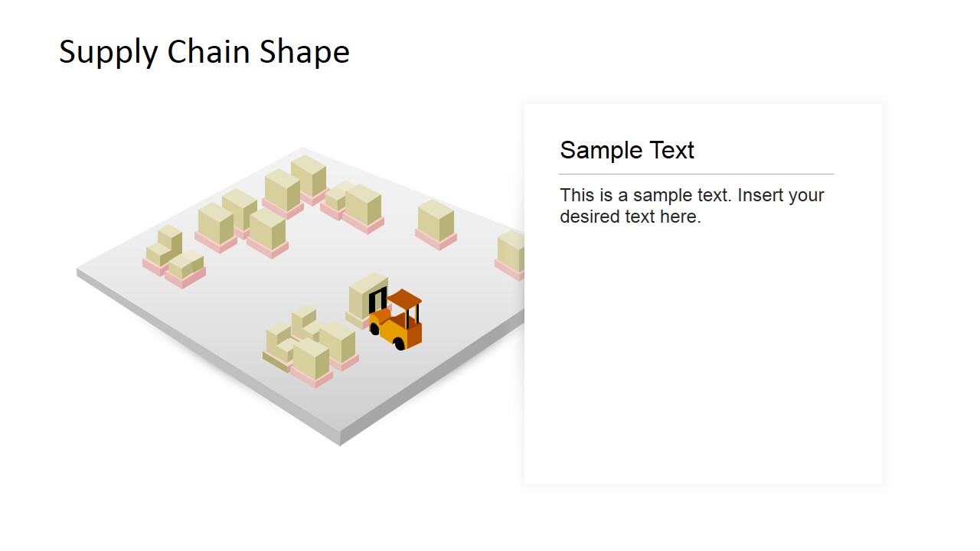The width and height of the screenshot is (980, 551).
Task: Select the gray platform's front edge
Action: (x=207, y=356)
